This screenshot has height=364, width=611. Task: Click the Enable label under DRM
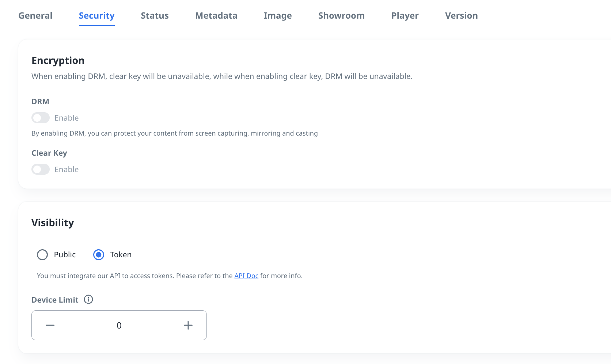click(67, 118)
